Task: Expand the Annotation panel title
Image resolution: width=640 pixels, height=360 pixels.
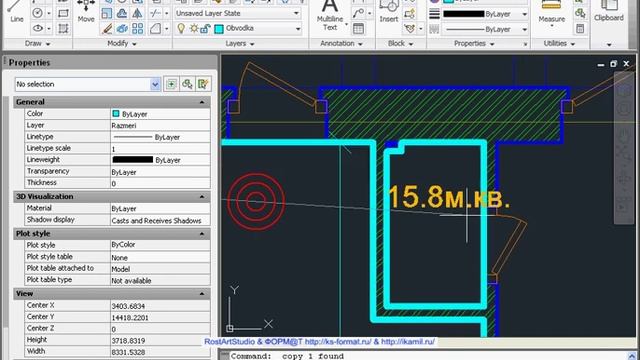Action: [x=341, y=43]
